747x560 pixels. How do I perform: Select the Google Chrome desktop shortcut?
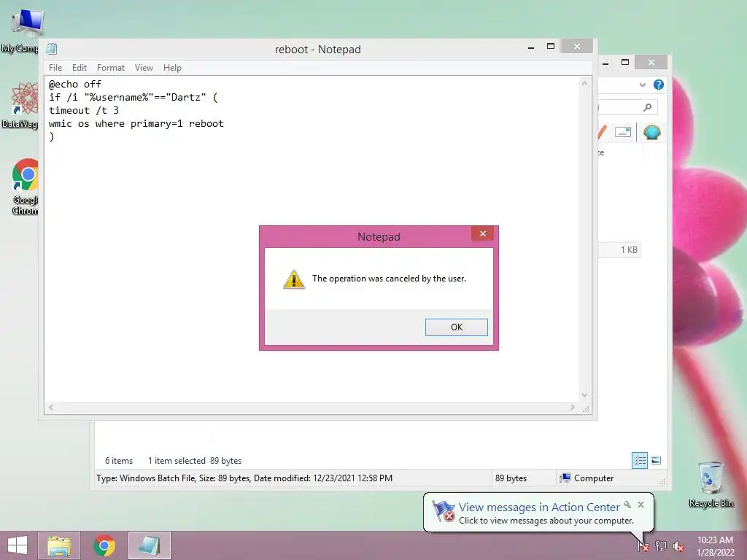click(25, 187)
